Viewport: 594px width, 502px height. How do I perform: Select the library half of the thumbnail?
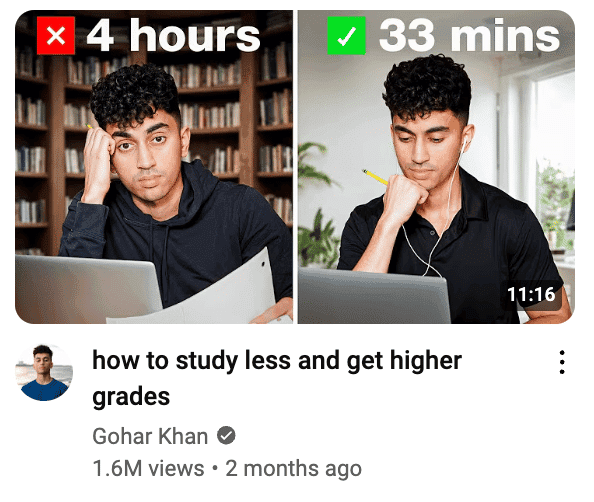coord(154,167)
